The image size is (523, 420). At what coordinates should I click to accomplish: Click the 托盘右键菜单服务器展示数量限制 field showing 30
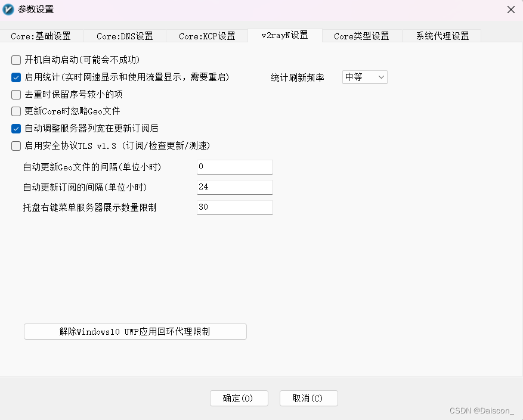click(235, 207)
